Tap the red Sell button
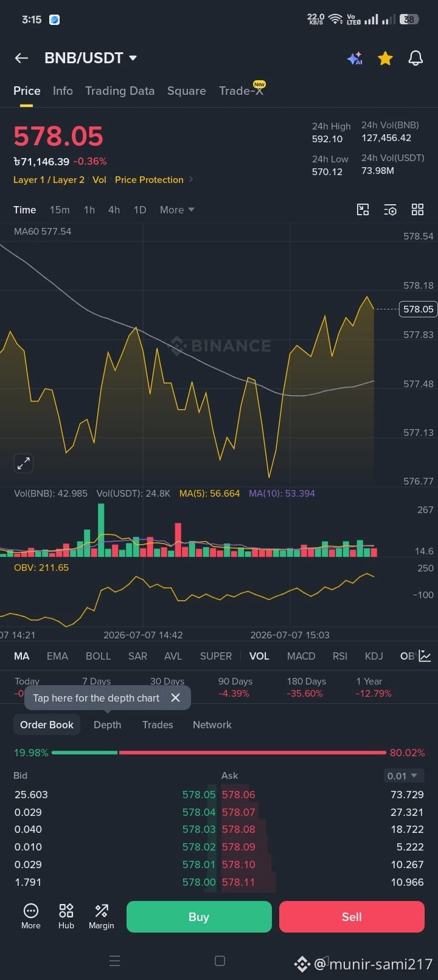Viewport: 438px width, 980px height. (x=352, y=917)
